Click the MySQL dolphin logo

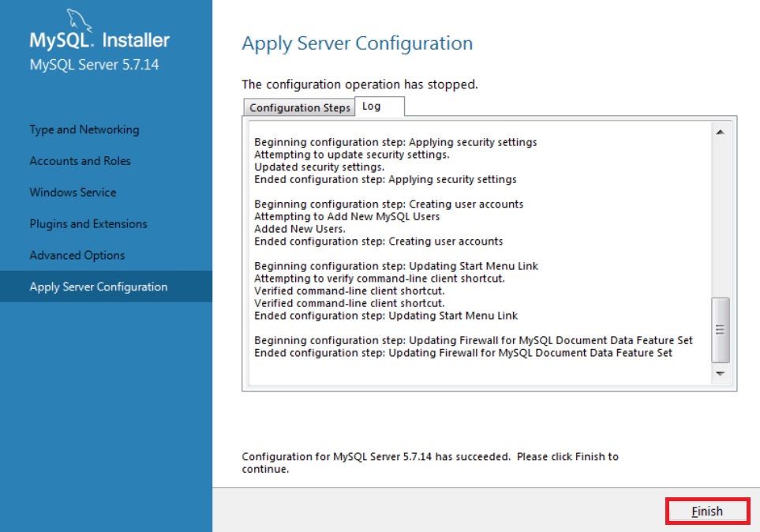coord(78,20)
